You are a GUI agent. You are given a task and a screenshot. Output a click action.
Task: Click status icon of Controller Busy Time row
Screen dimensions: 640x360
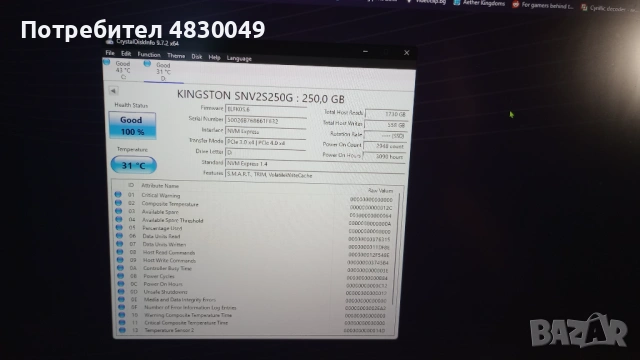point(120,268)
